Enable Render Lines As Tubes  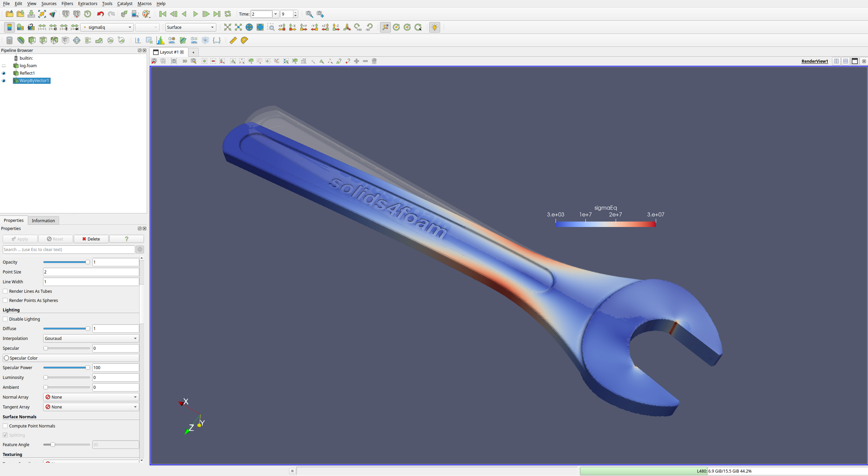pyautogui.click(x=5, y=291)
